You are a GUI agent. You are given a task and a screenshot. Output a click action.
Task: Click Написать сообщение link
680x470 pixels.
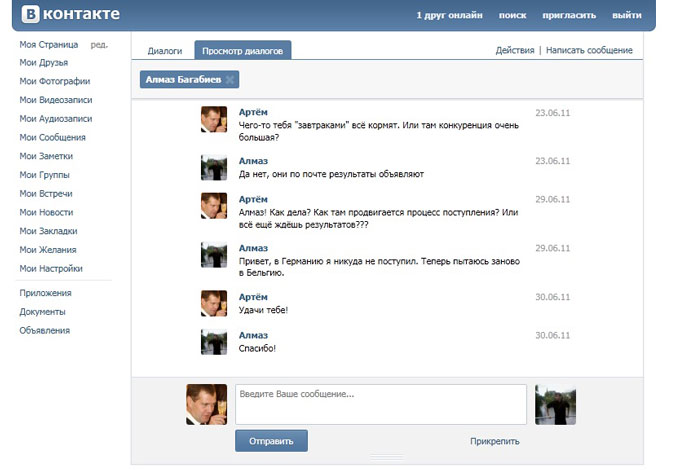589,50
